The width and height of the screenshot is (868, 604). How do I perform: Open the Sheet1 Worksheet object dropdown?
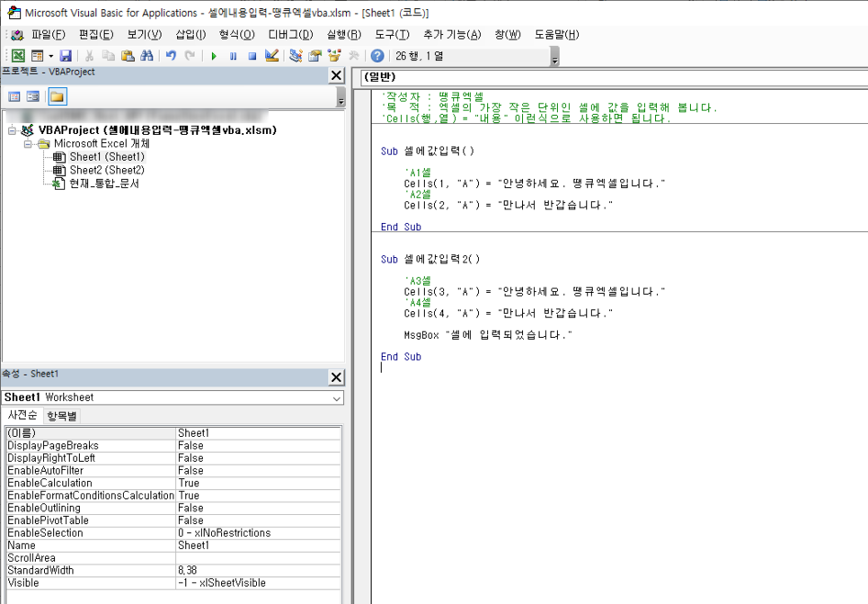tap(337, 398)
